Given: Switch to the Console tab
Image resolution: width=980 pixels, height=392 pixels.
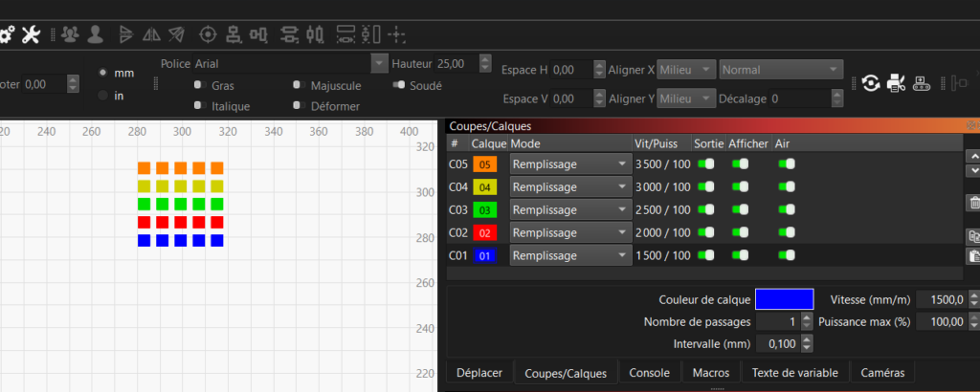Looking at the screenshot, I should [x=650, y=373].
